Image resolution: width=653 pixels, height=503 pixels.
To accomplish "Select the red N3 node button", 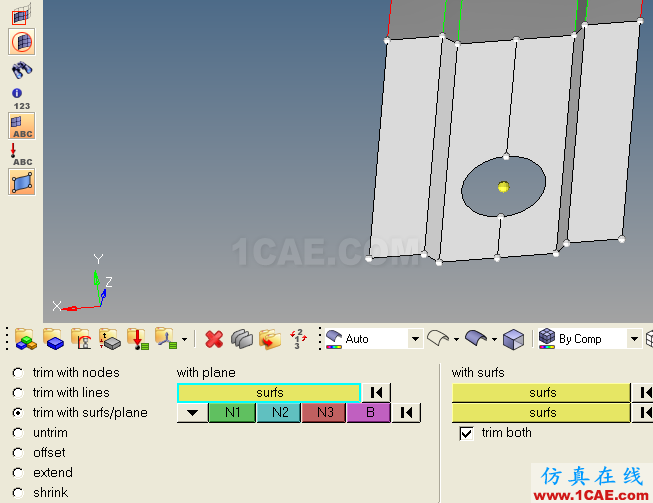I will (x=324, y=413).
